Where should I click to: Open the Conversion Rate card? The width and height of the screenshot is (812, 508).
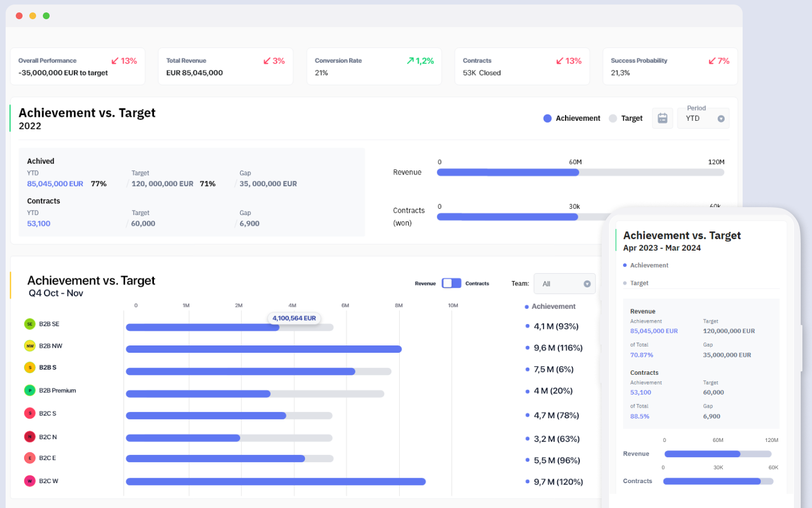coord(374,67)
